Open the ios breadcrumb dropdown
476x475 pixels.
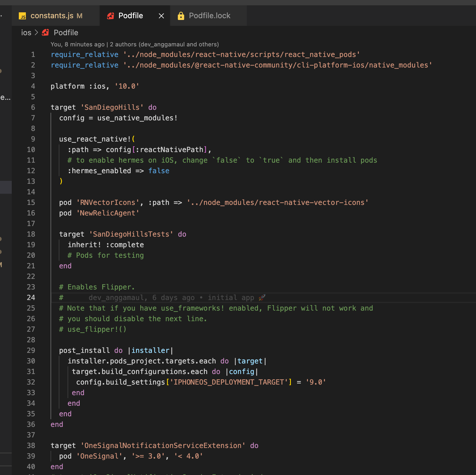click(x=26, y=33)
